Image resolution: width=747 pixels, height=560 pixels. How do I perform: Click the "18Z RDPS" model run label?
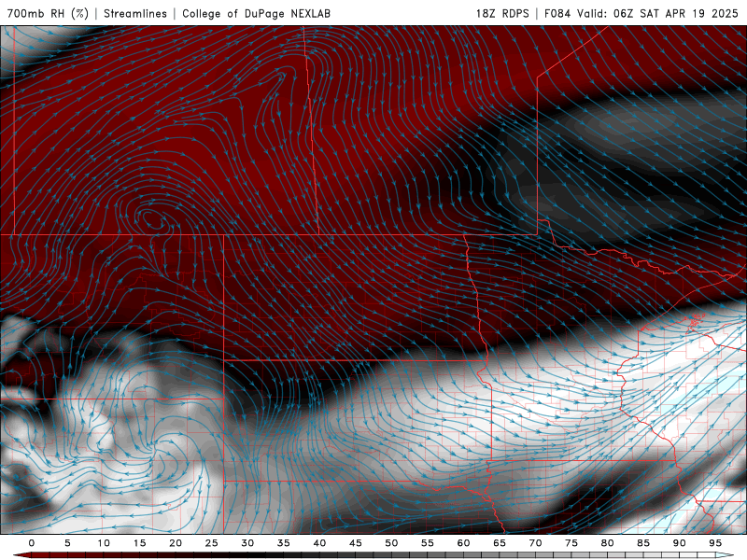(x=502, y=13)
